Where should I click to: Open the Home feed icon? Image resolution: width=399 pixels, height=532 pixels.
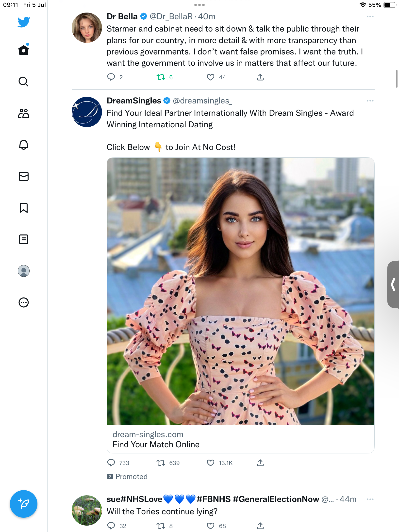[x=24, y=50]
